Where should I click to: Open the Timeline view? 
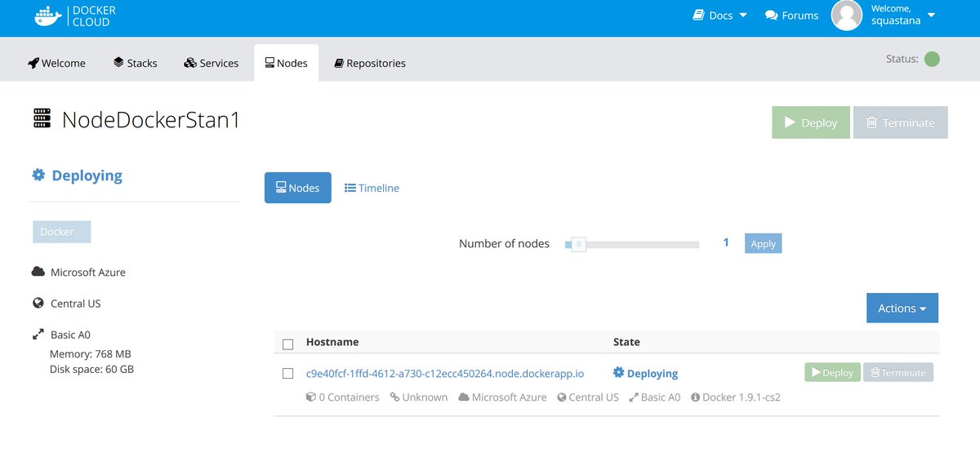click(x=372, y=188)
